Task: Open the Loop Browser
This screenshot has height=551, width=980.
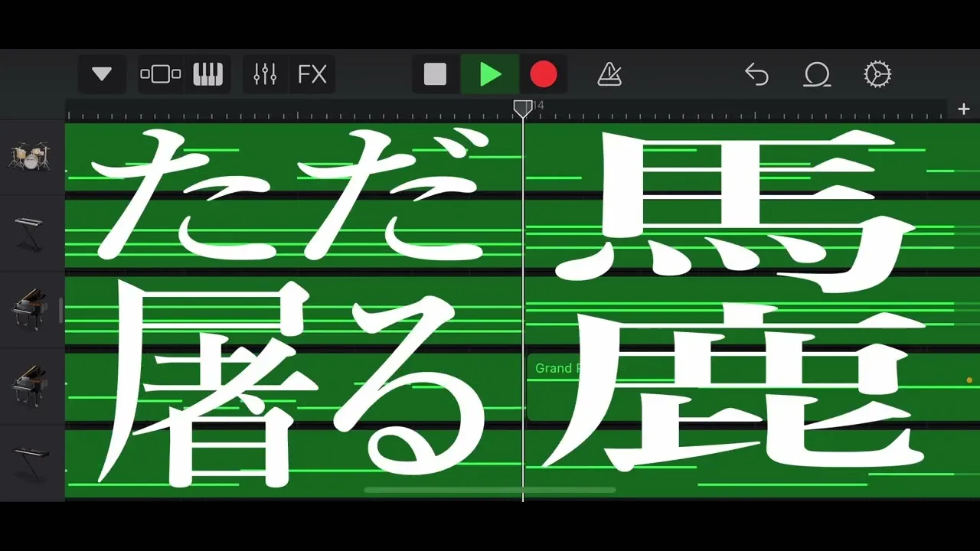Action: tap(817, 74)
